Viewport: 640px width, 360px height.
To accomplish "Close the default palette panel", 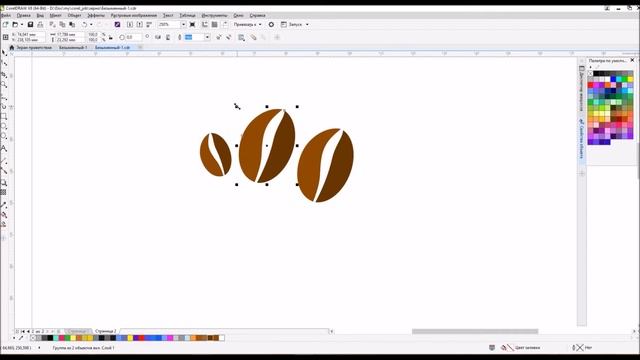I will 633,60.
